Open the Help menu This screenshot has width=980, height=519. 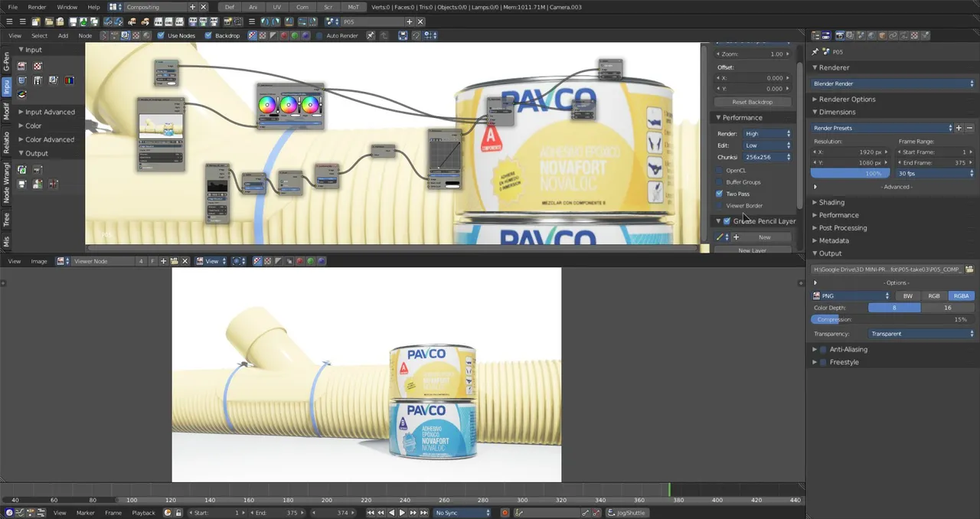click(93, 7)
